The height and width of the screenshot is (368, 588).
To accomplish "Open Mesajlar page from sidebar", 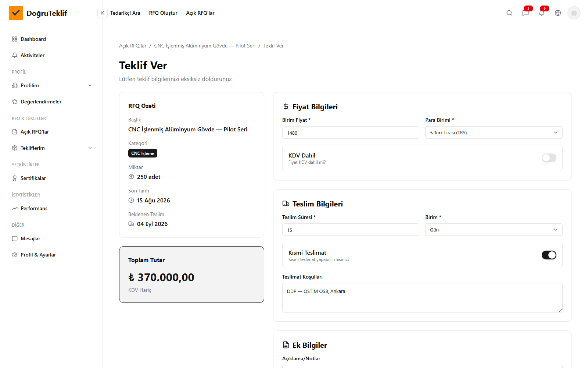I will click(51, 238).
